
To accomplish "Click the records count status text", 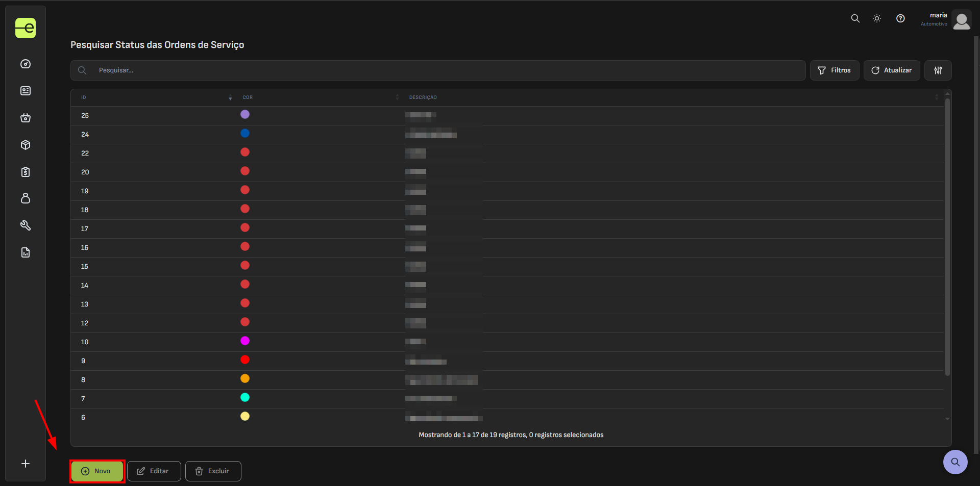I will point(511,435).
